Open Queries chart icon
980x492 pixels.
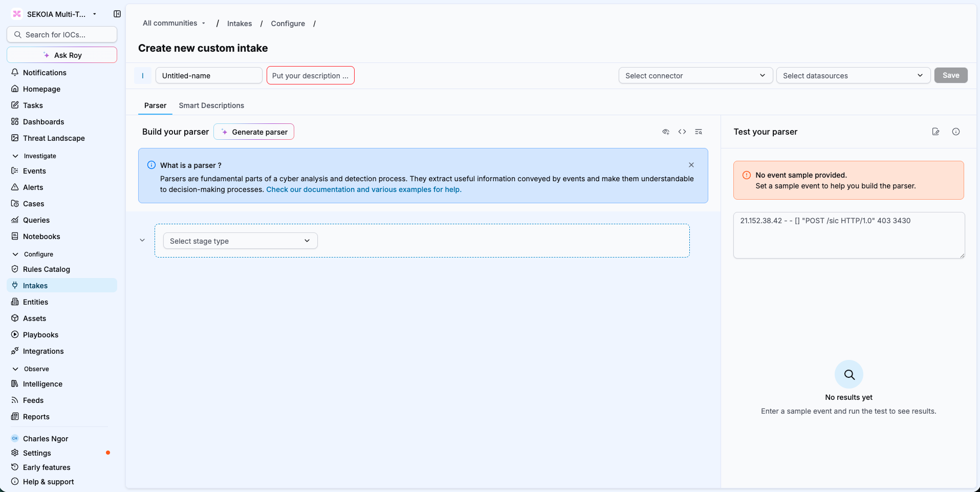click(x=15, y=220)
